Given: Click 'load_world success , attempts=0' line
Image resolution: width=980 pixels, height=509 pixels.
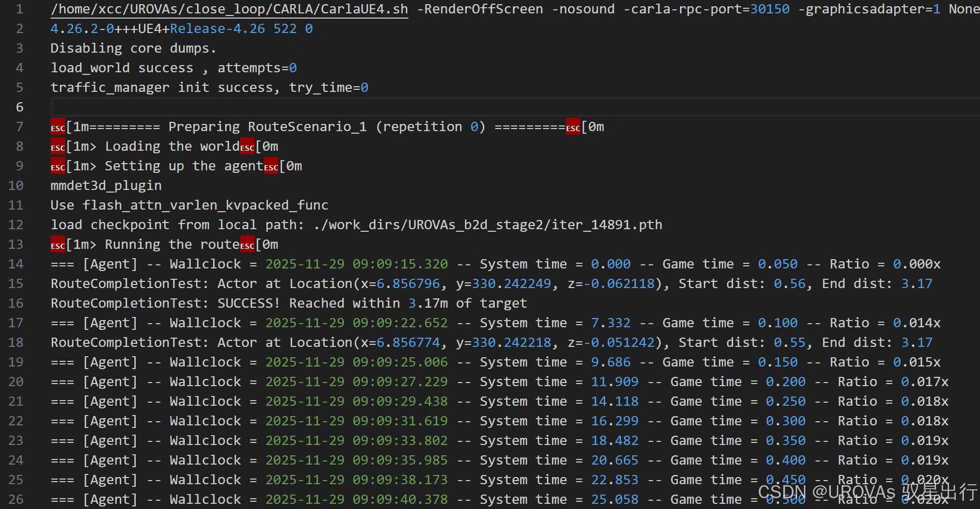Looking at the screenshot, I should pos(173,68).
